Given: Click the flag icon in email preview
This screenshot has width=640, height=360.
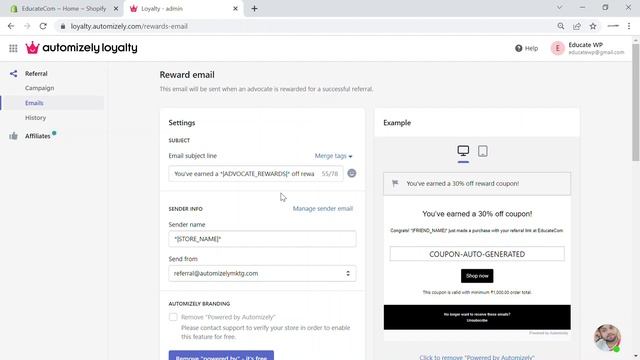Looking at the screenshot, I should coord(395,184).
